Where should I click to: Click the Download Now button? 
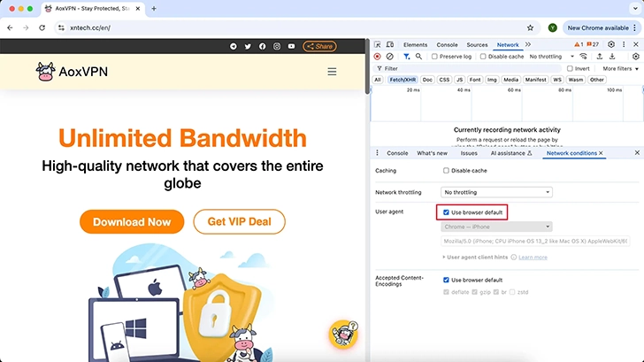pos(132,222)
